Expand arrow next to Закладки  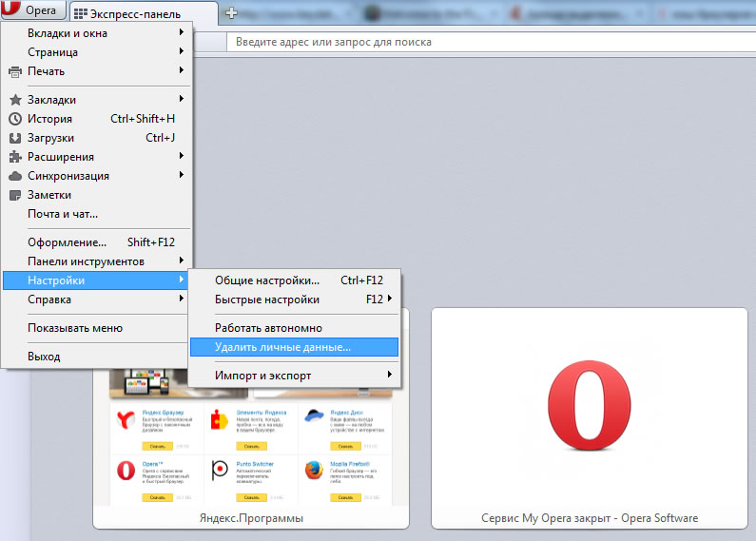[x=182, y=99]
